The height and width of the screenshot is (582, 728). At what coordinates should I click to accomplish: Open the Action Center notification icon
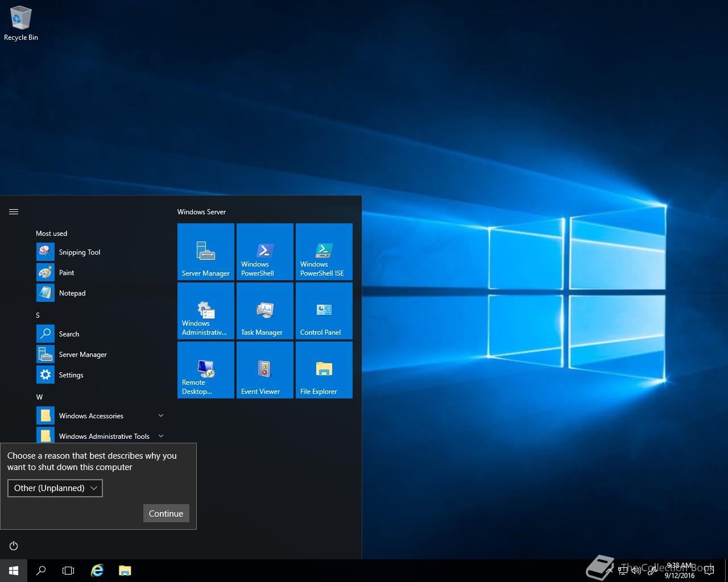click(x=709, y=571)
